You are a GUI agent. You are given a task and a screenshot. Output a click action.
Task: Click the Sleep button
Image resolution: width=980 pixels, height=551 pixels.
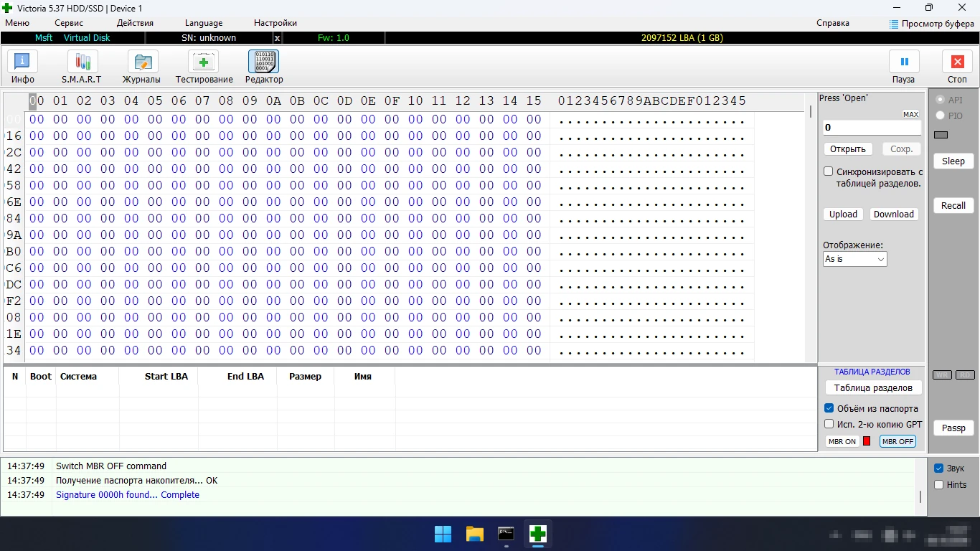pyautogui.click(x=953, y=161)
